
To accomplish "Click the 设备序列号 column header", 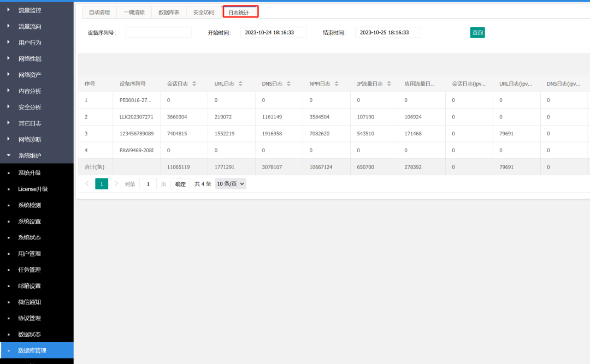I will 132,84.
